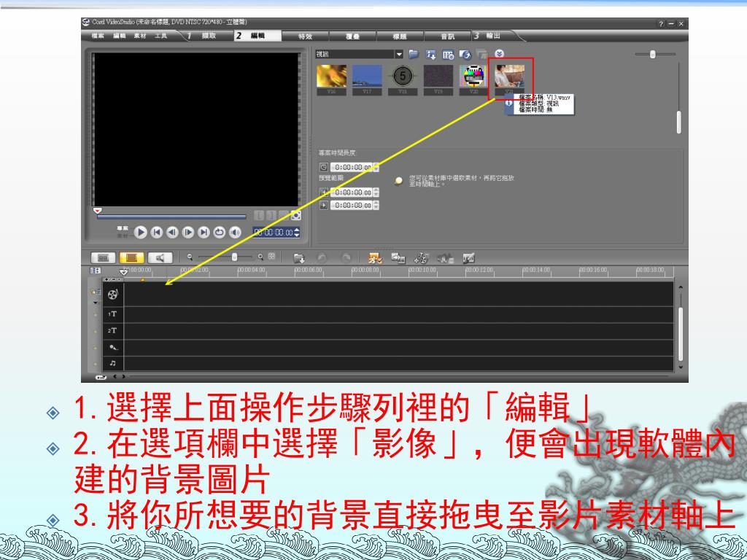
Task: Click the sort library clips icon
Action: pos(430,55)
